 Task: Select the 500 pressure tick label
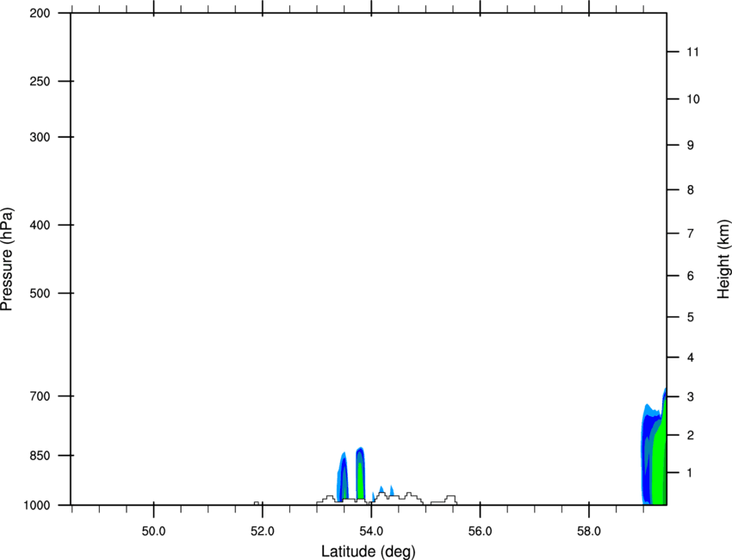40,293
